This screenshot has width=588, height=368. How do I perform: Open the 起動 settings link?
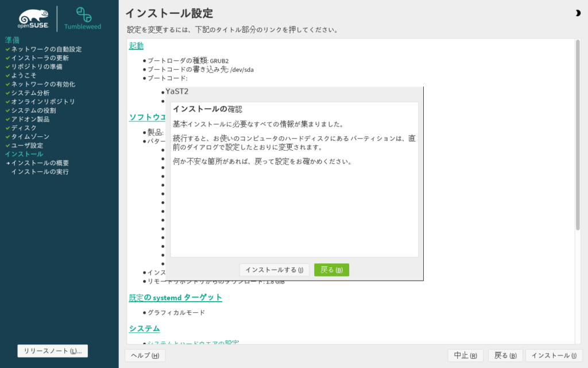(136, 46)
